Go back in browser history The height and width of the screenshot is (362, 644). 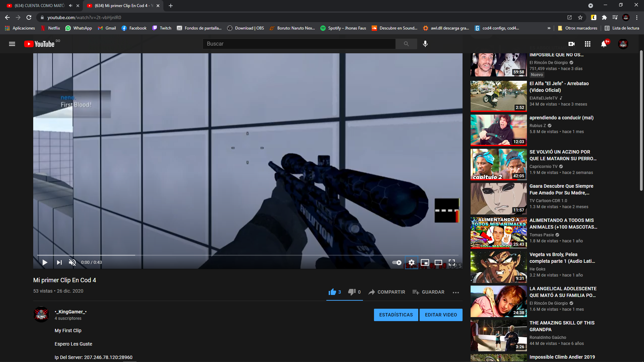pos(7,17)
